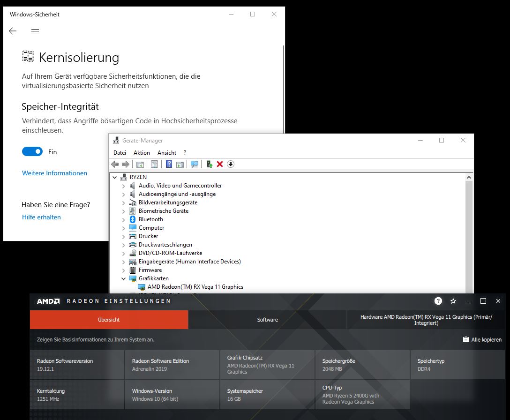Click the red X uninstall device icon
The width and height of the screenshot is (510, 420).
pos(220,164)
